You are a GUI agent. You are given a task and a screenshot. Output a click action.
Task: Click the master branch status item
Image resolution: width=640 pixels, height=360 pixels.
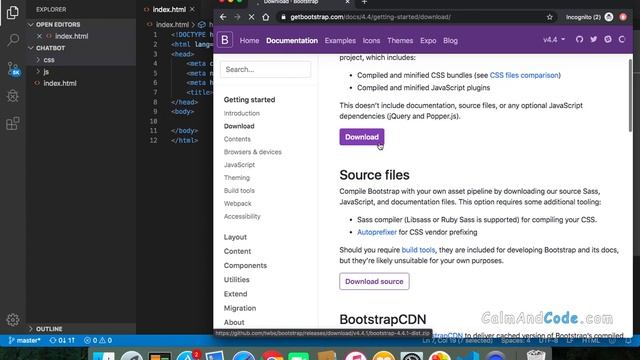coord(24,340)
